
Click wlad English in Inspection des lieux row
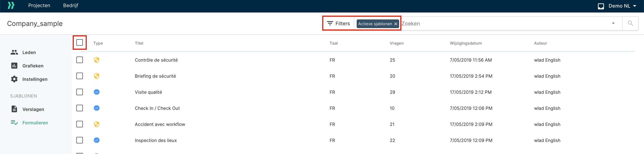pos(547,141)
